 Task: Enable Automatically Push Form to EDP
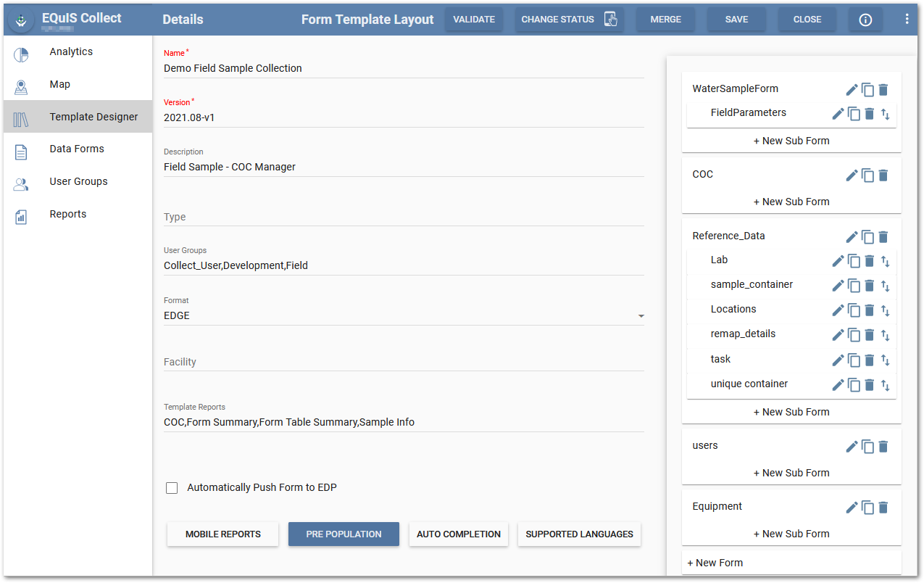point(172,487)
